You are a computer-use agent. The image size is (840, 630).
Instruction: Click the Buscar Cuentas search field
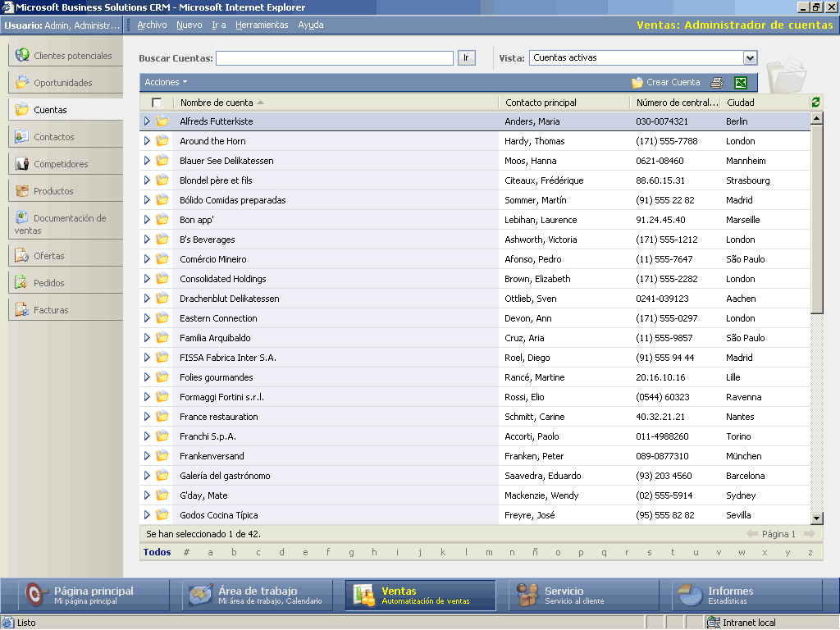click(x=335, y=58)
